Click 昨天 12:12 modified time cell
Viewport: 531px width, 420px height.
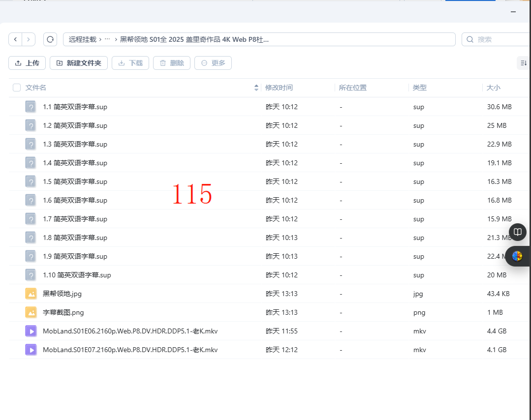tap(281, 350)
